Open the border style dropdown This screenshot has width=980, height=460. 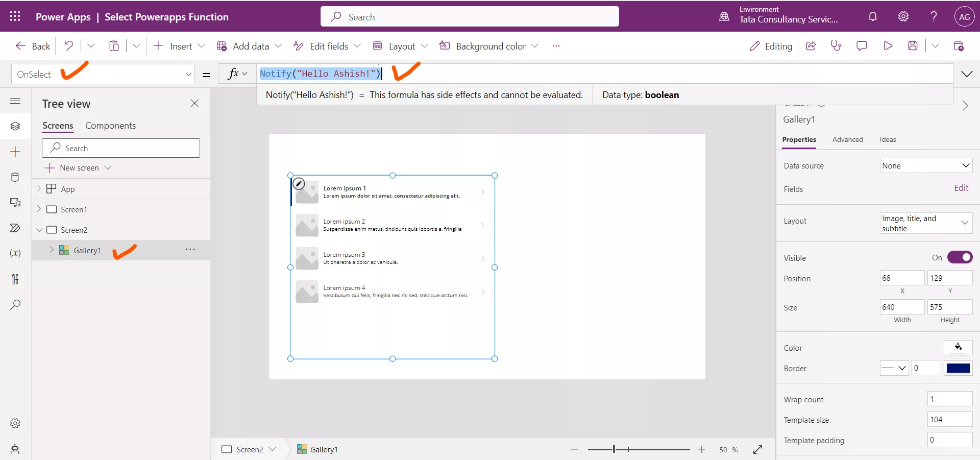pyautogui.click(x=894, y=368)
